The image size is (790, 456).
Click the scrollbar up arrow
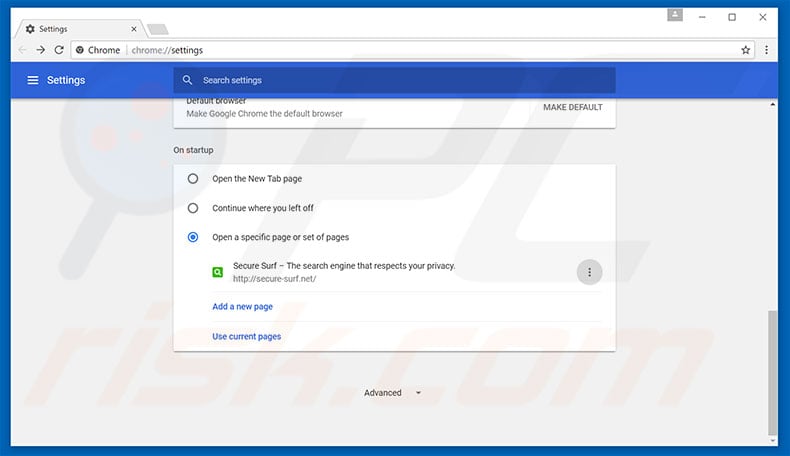(772, 104)
